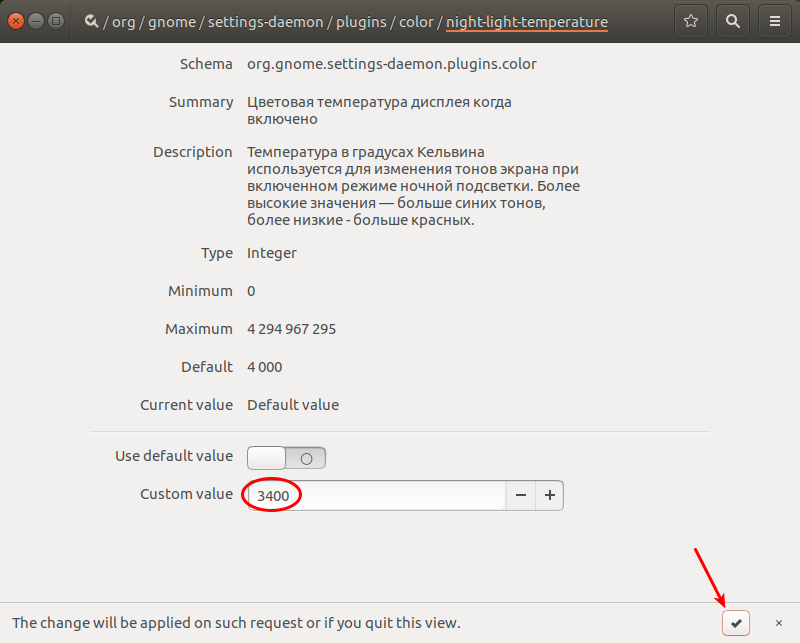Click the Minimum value '0'
Image resolution: width=800 pixels, height=643 pixels.
(251, 291)
